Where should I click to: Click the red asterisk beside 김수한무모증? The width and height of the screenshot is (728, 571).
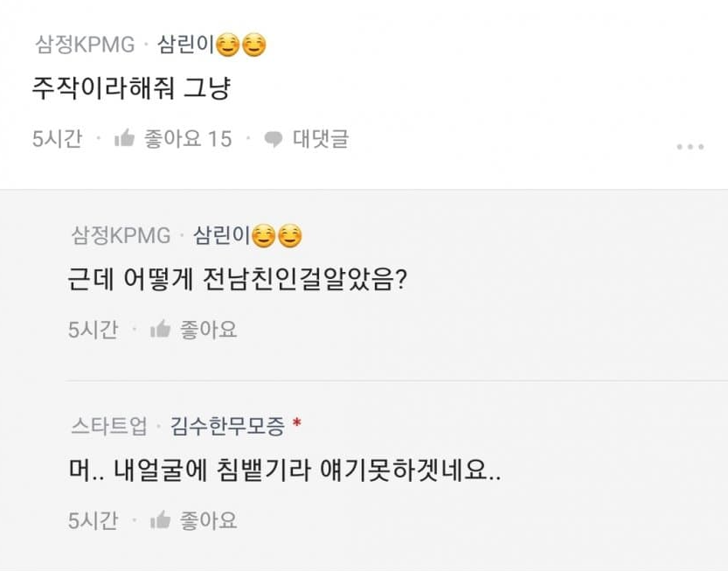[297, 425]
